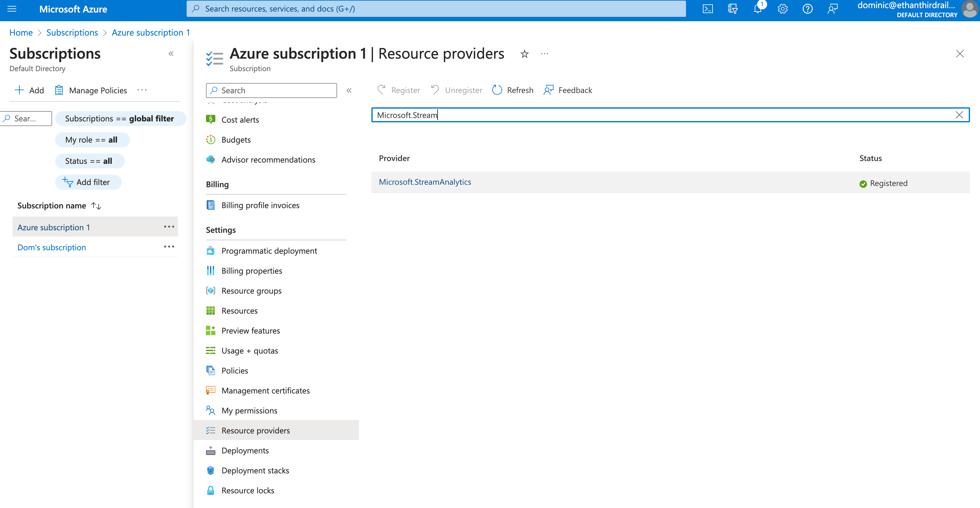
Task: Open Feedback in the command bar
Action: (568, 90)
